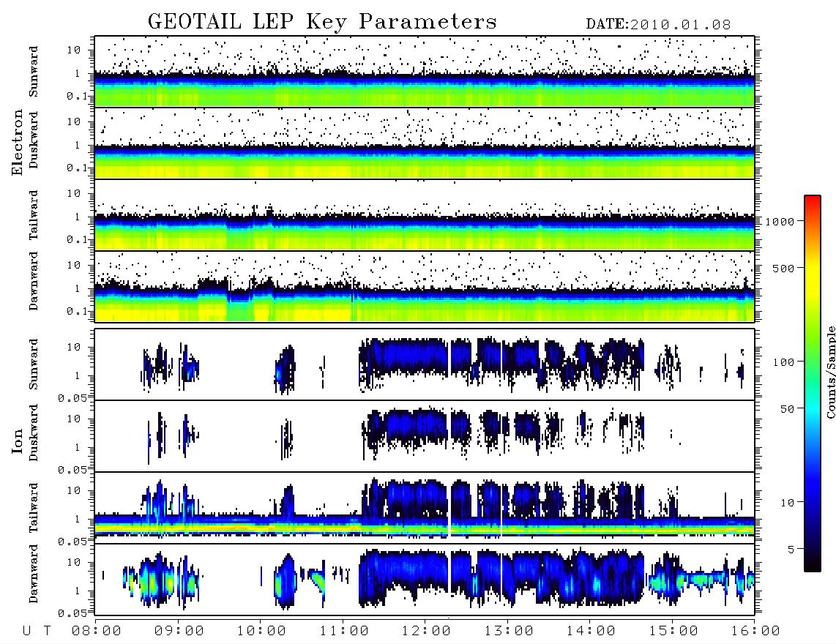Select the Electron Dawnward spectrogram panel
The height and width of the screenshot is (644, 836).
(425, 287)
